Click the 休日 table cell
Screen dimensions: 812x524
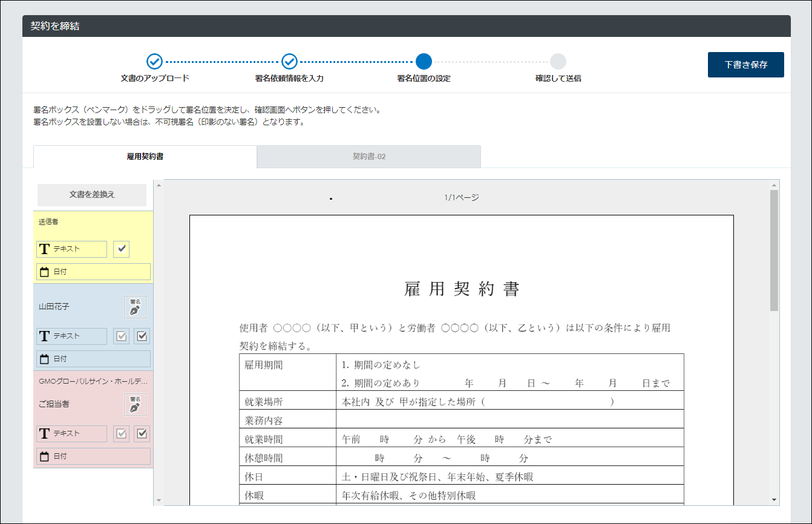pos(288,476)
